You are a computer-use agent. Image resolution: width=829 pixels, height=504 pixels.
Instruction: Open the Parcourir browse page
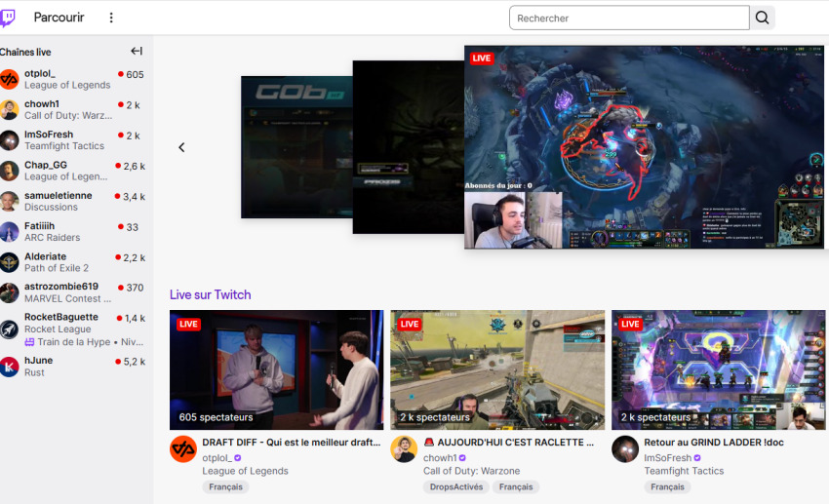pyautogui.click(x=59, y=18)
